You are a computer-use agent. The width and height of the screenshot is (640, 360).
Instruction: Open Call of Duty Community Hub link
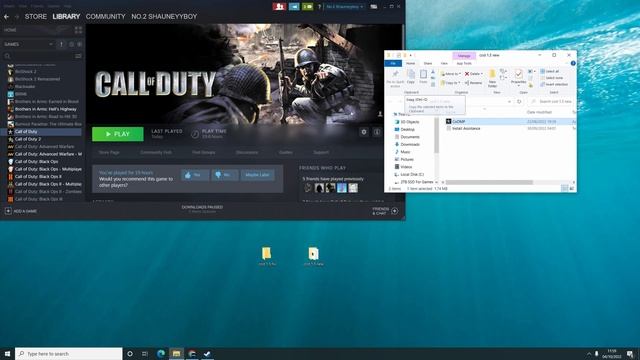(x=156, y=152)
